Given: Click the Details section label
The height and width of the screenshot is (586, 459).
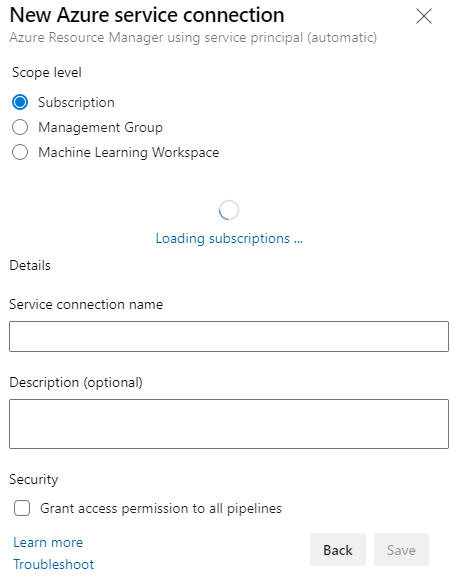Looking at the screenshot, I should coord(30,265).
